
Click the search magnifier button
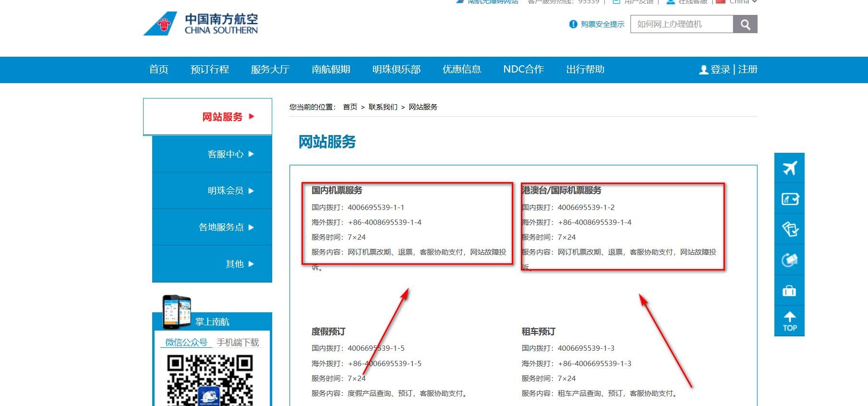click(x=745, y=24)
